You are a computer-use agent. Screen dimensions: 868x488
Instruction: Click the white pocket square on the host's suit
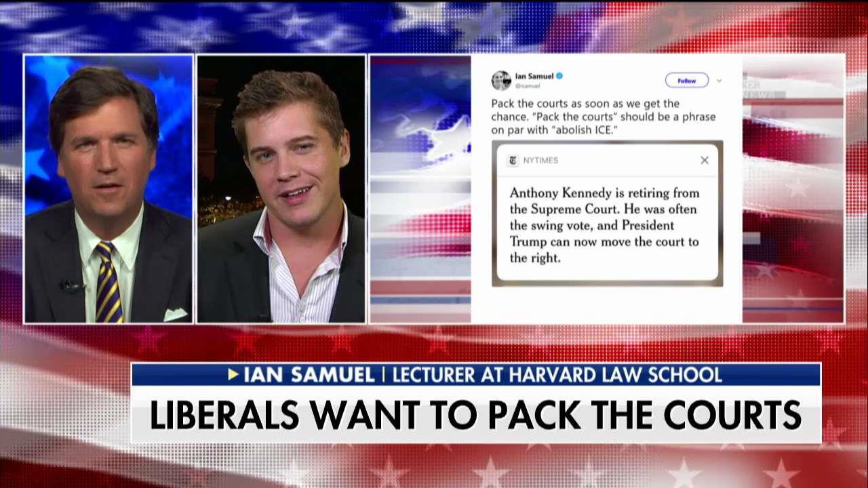[175, 314]
